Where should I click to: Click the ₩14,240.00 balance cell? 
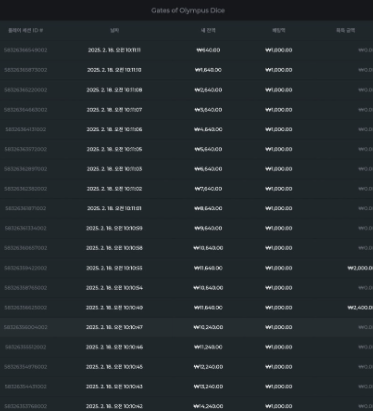(x=208, y=406)
